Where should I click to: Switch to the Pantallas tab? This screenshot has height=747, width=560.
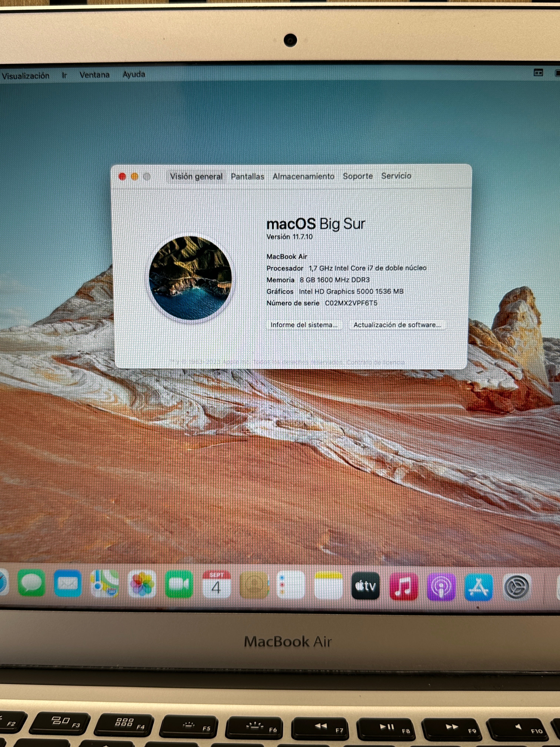(x=247, y=177)
